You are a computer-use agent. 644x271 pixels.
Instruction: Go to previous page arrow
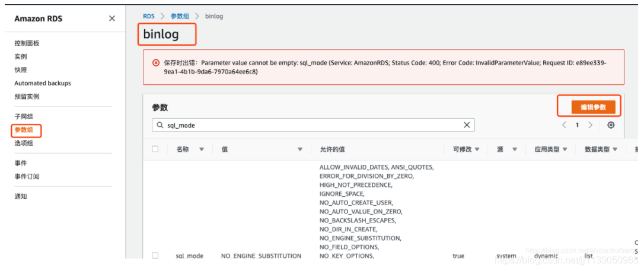tap(565, 125)
